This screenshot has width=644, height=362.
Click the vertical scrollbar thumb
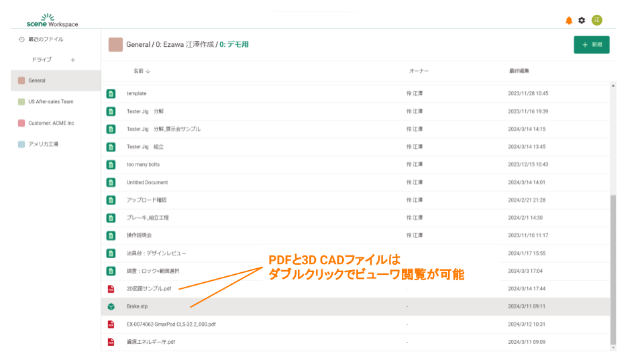(612, 269)
